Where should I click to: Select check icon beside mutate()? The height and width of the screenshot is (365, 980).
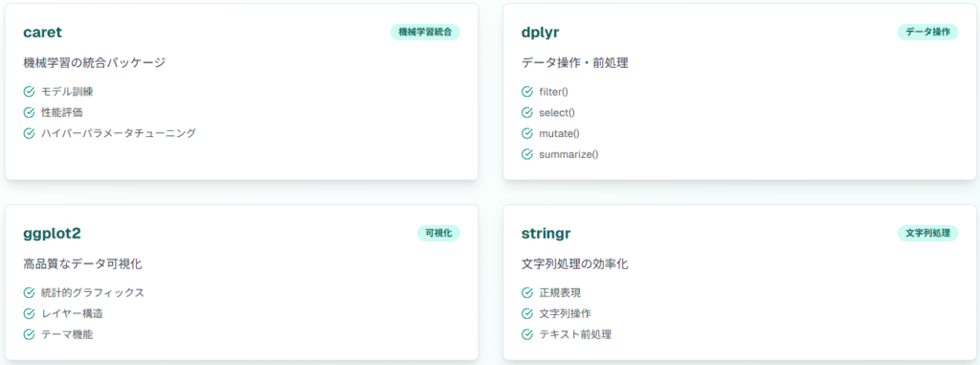tap(527, 133)
